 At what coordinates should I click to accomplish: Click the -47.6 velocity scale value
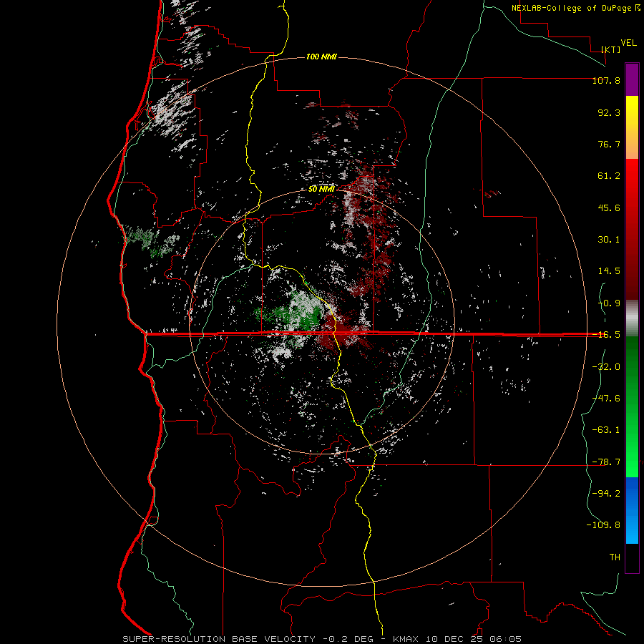pos(606,399)
